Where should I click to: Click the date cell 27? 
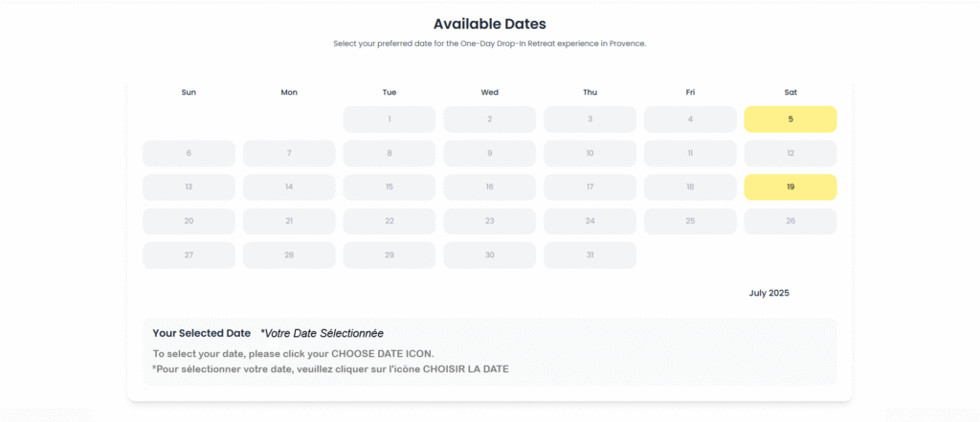point(189,255)
